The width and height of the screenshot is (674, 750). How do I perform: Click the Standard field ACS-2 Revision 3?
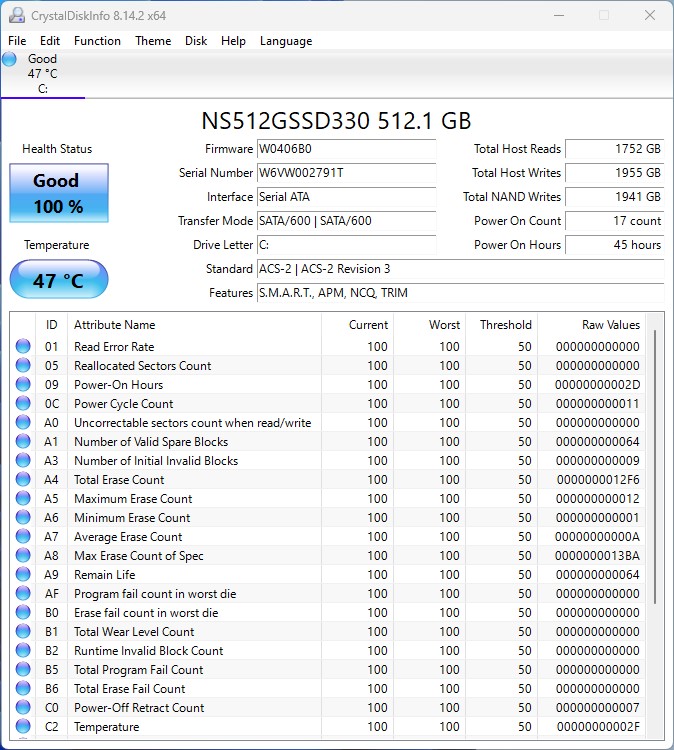pyautogui.click(x=460, y=269)
